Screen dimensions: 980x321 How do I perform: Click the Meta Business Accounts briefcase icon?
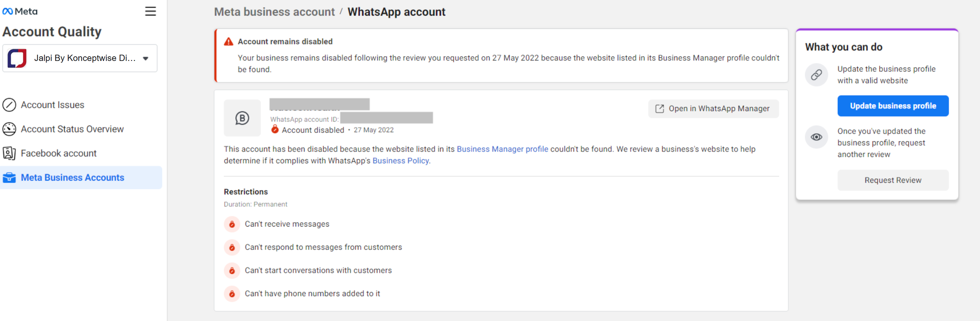pos(9,178)
